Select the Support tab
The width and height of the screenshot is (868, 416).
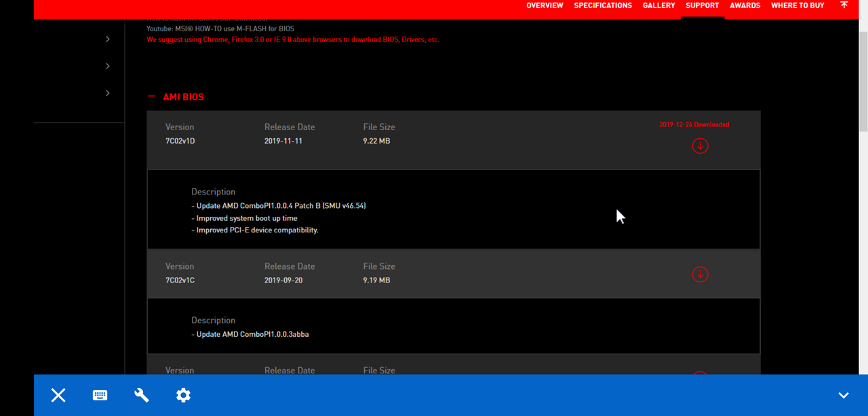[703, 5]
